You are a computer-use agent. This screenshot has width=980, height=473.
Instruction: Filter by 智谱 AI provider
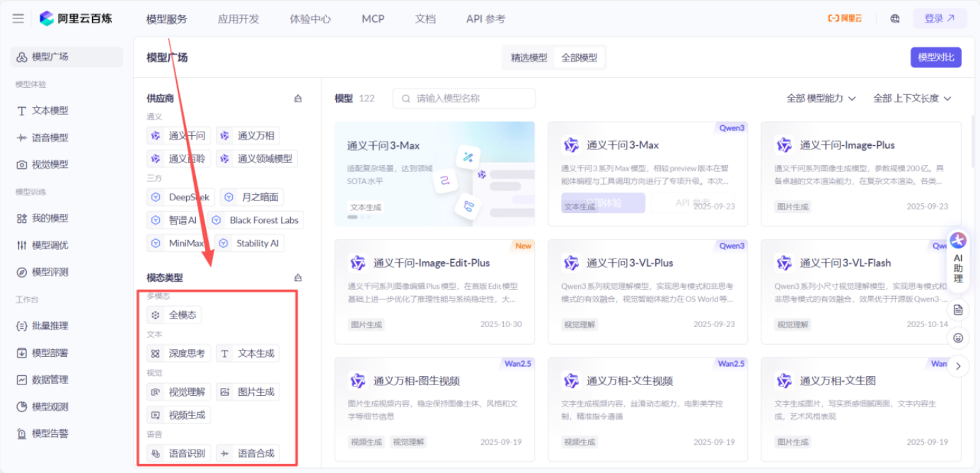click(174, 220)
